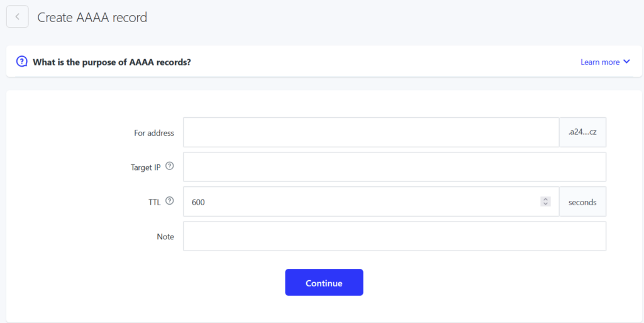Open the TTL help question mark icon

click(x=169, y=201)
